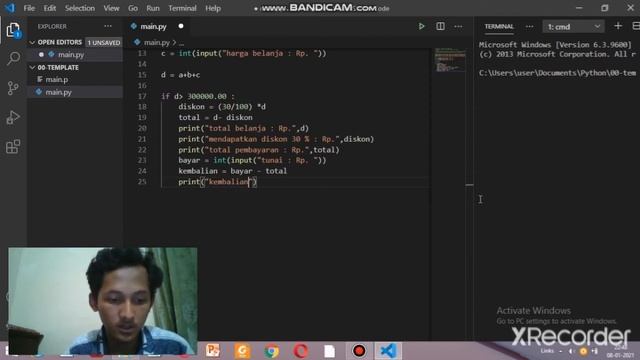Split the editor right
This screenshot has height=360, width=640.
click(440, 27)
